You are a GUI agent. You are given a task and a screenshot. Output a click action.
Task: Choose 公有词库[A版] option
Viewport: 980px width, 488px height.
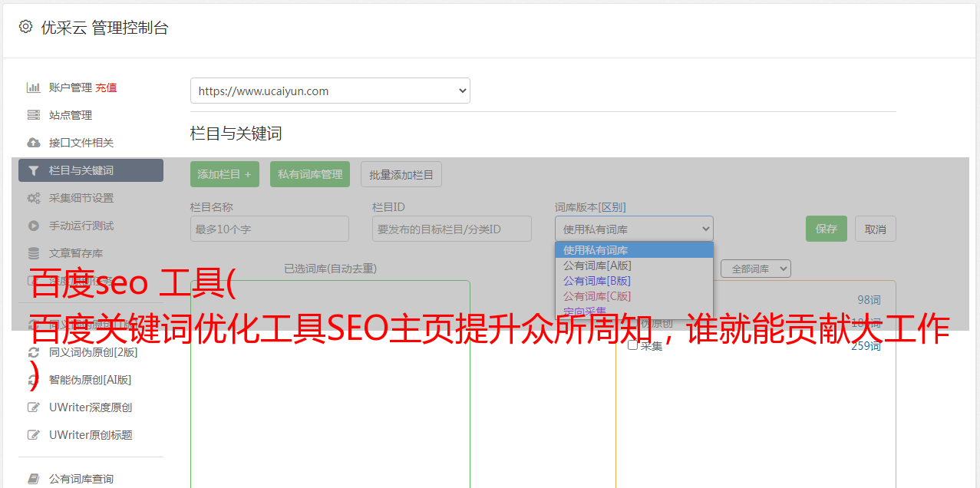(634, 265)
